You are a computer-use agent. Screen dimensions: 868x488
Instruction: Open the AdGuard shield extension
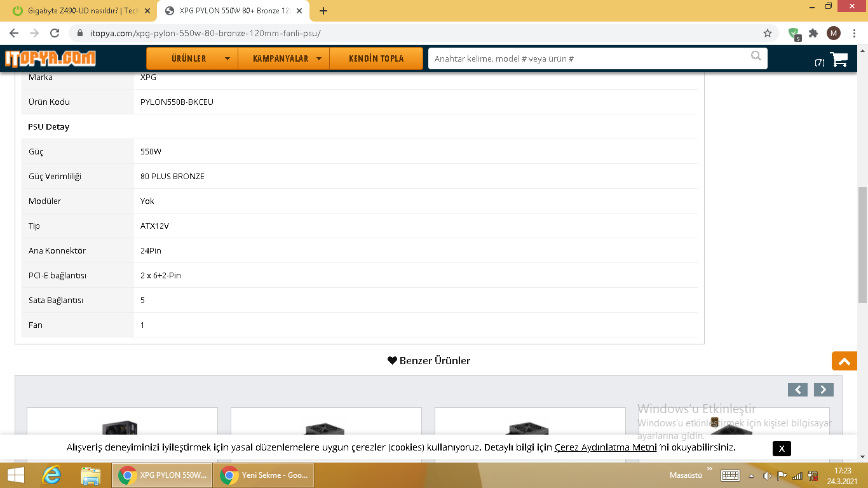click(x=794, y=33)
